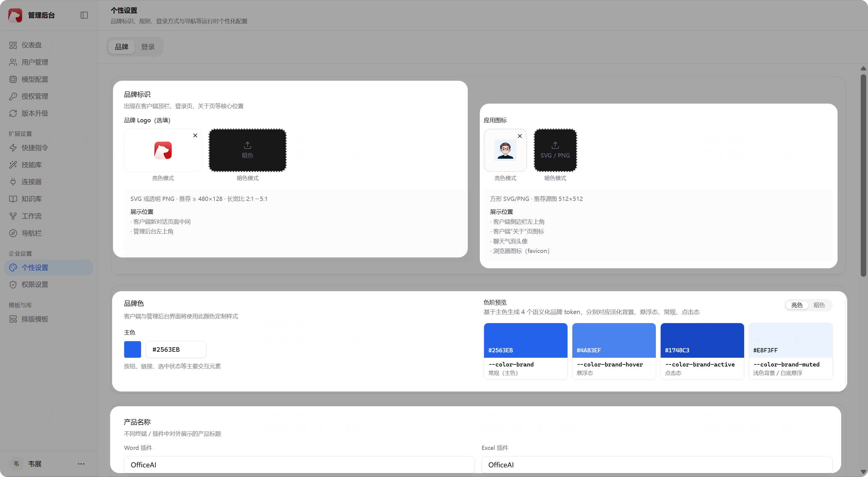Click the #2563EB color-brand preview card
This screenshot has width=868, height=477.
[x=526, y=351]
